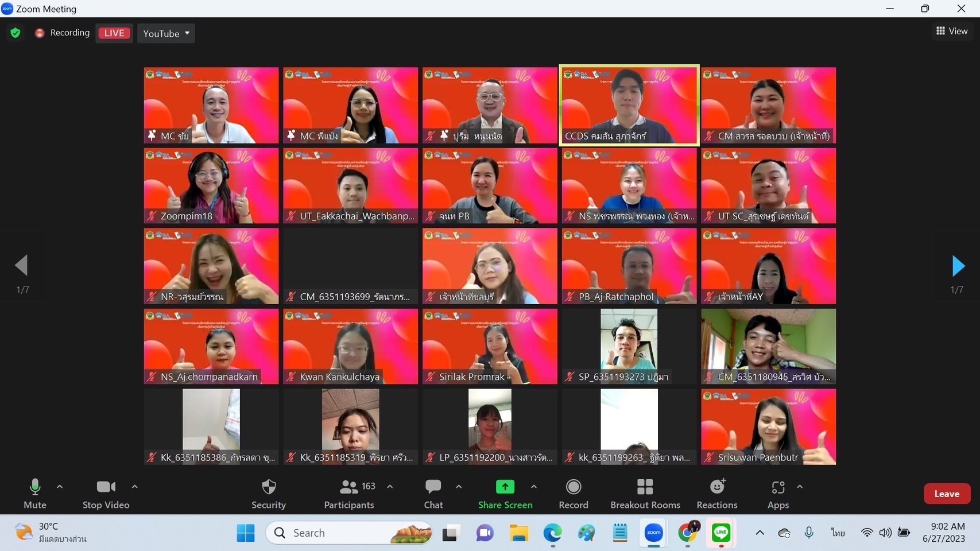The width and height of the screenshot is (980, 551).
Task: Open Breakout Rooms
Action: pos(645,494)
